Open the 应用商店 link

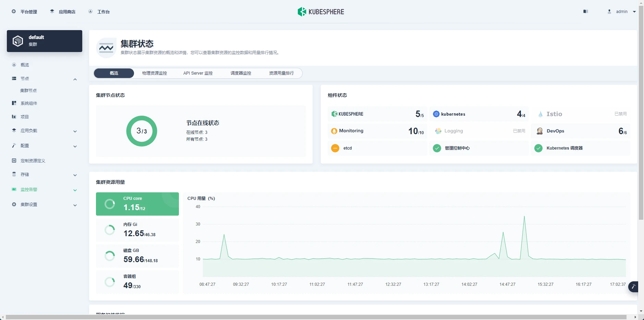pyautogui.click(x=63, y=12)
